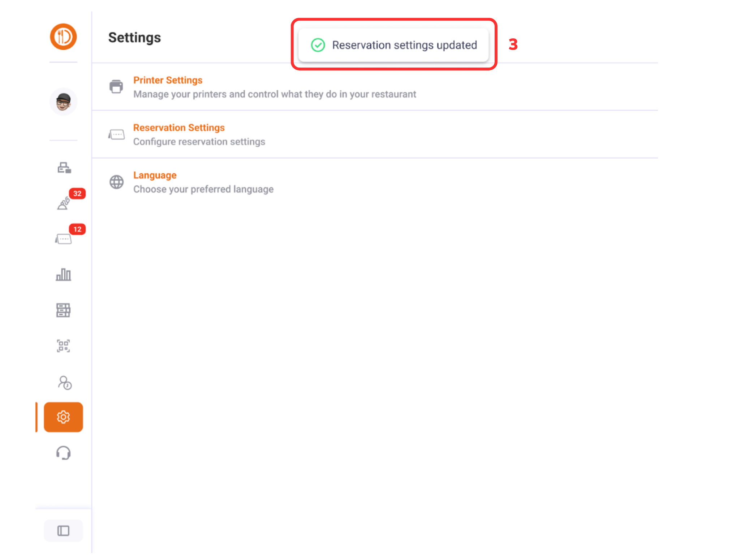Click the reservation sign icon in settings list
Image resolution: width=740 pixels, height=560 pixels.
(116, 135)
